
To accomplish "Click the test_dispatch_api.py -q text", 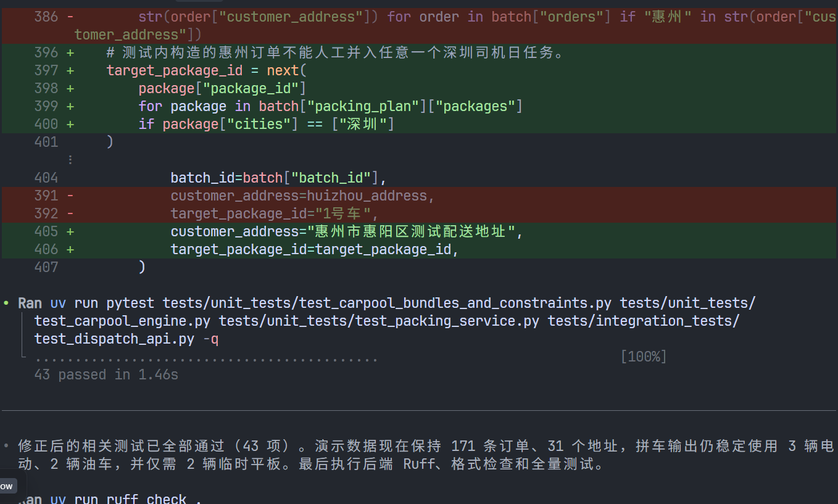I will 127,339.
